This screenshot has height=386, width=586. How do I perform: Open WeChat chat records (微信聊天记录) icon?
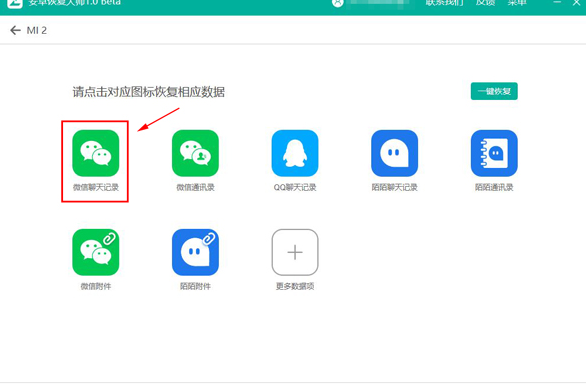(x=96, y=153)
